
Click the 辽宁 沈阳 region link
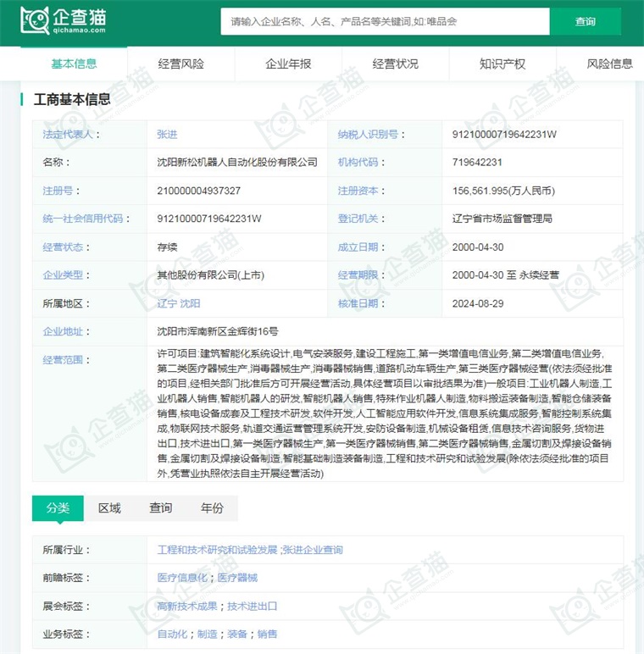(x=178, y=303)
